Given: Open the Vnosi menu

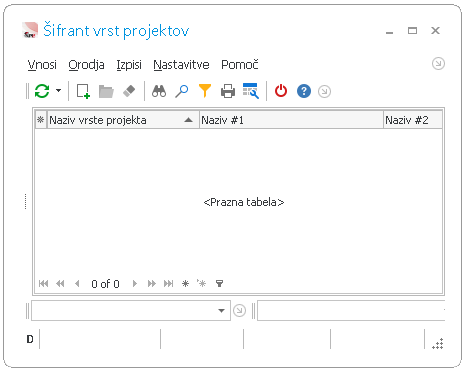Looking at the screenshot, I should pyautogui.click(x=42, y=64).
